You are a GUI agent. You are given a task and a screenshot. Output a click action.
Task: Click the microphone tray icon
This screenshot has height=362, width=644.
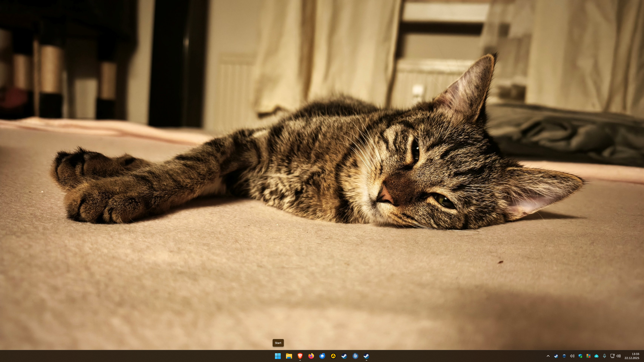click(x=605, y=356)
